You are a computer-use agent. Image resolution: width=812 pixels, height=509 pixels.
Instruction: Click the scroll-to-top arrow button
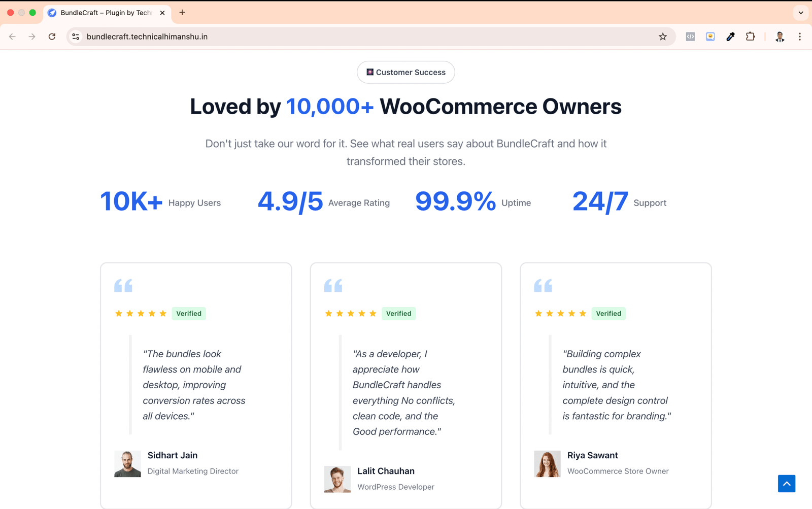point(786,484)
